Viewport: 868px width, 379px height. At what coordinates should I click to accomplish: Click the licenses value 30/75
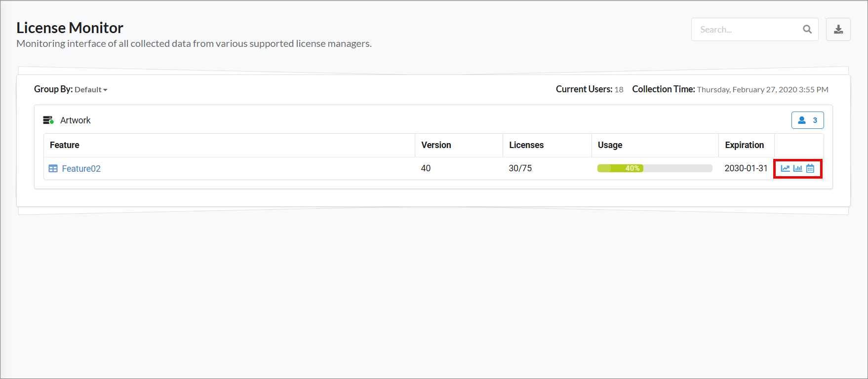tap(520, 168)
